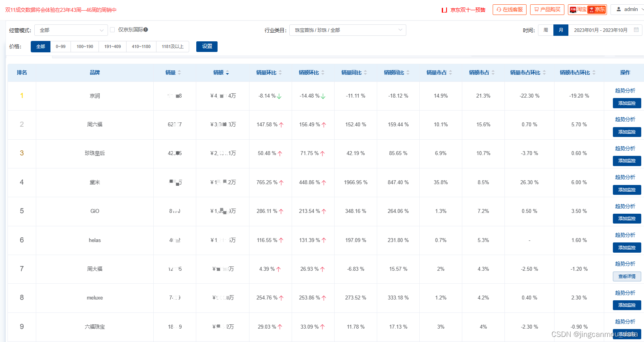Sort by 销量同比 column sort icon
The image size is (644, 342).
tap(365, 72)
